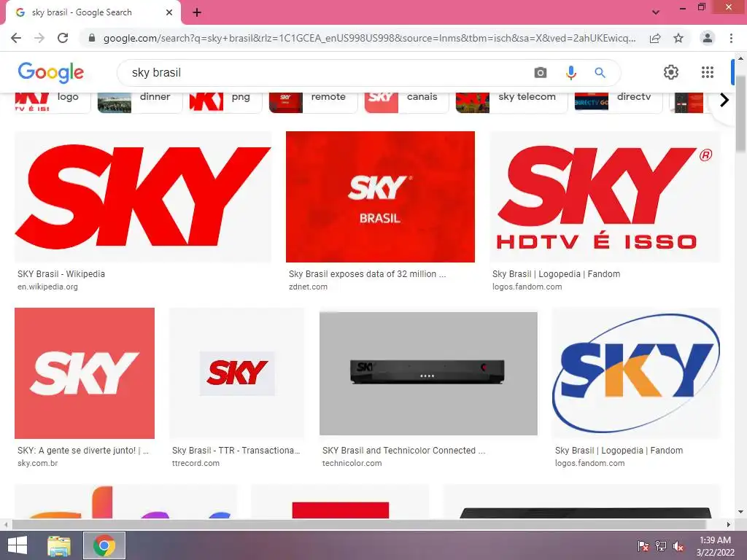The height and width of the screenshot is (560, 747).
Task: Click Chrome icon in taskbar
Action: pyautogui.click(x=104, y=545)
